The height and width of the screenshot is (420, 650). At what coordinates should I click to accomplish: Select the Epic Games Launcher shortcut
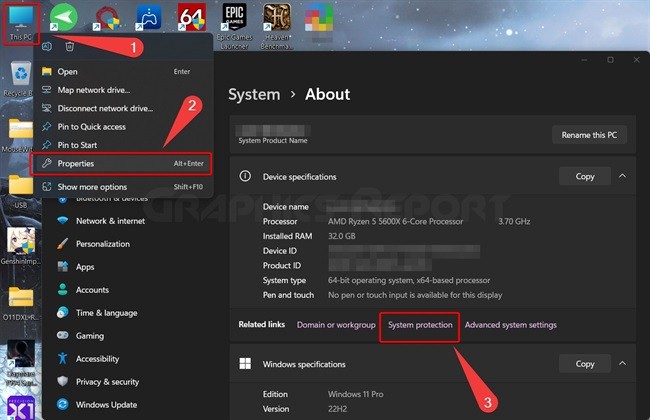tap(234, 26)
